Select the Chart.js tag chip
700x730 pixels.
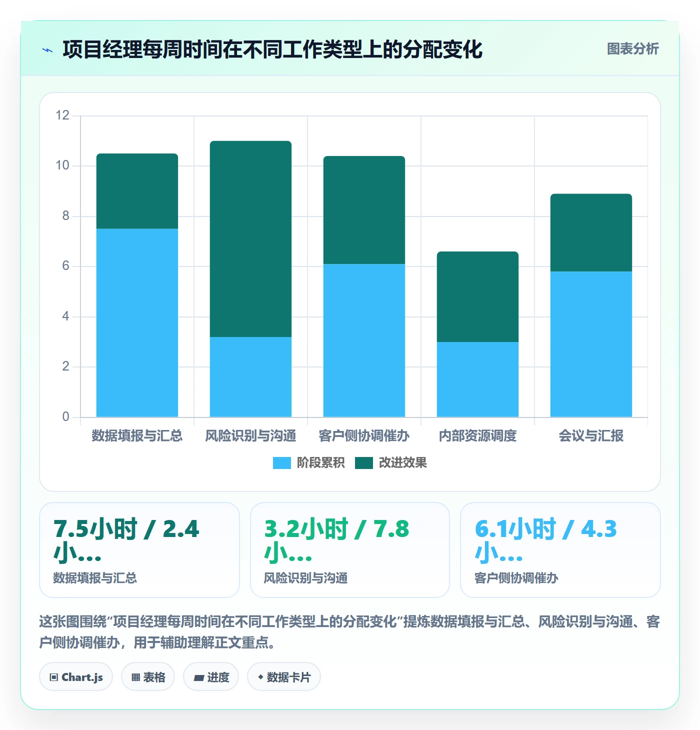[76, 677]
